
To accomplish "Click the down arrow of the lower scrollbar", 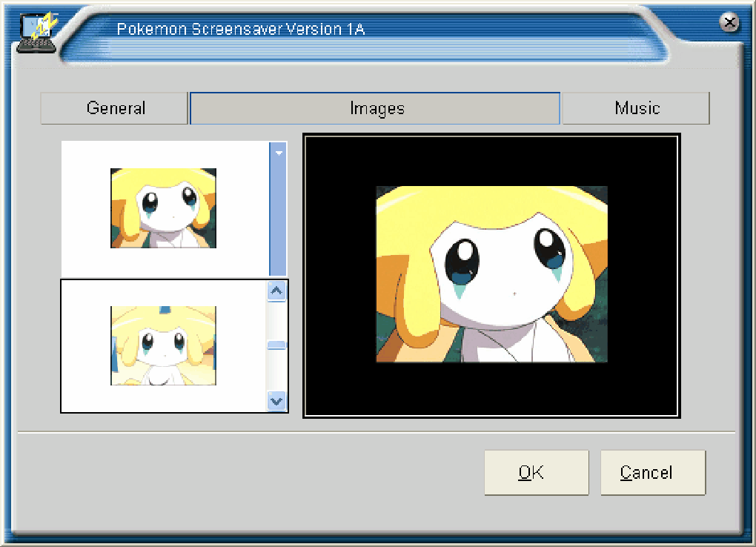I will [x=276, y=401].
